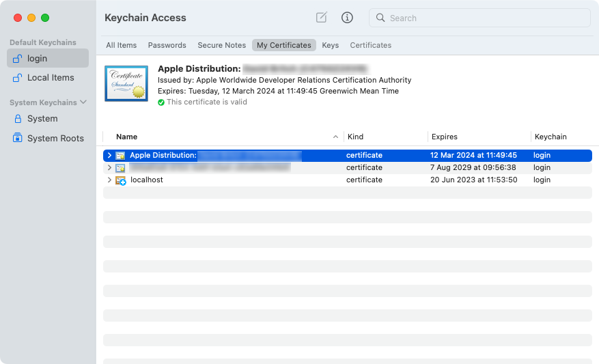Screen dimensions: 599x364
Task: Click the locked padlock icon beside System
Action: coord(18,119)
